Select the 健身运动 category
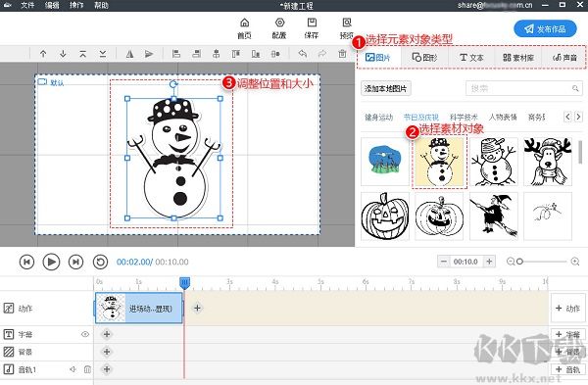The width and height of the screenshot is (588, 385). [378, 118]
